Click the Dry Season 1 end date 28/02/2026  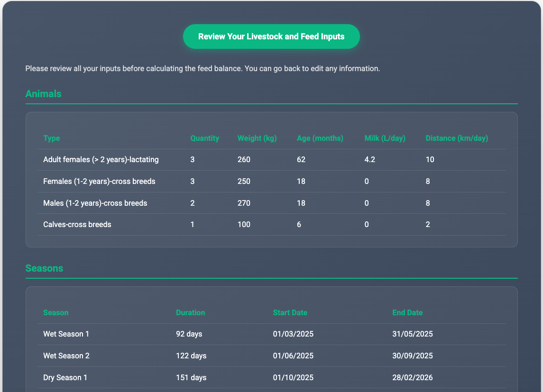coord(412,378)
